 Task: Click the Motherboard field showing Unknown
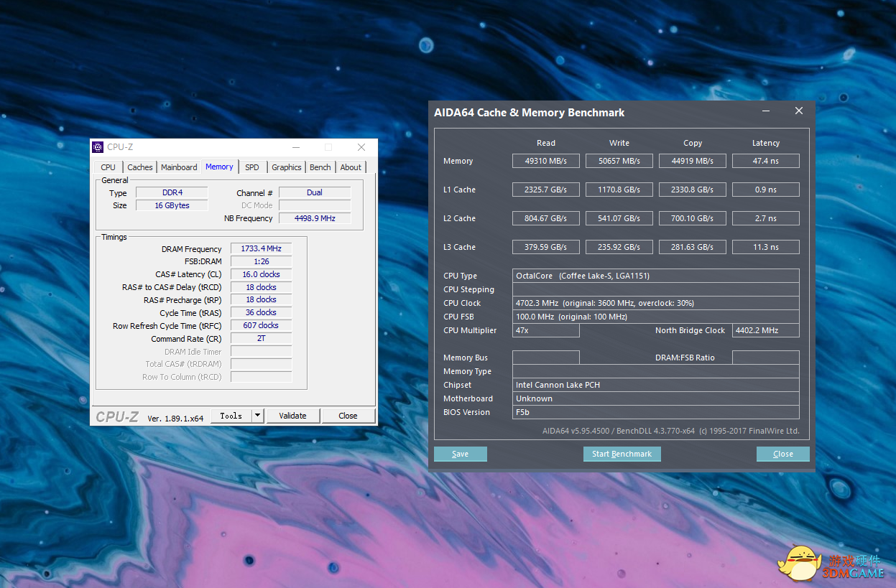tap(656, 398)
